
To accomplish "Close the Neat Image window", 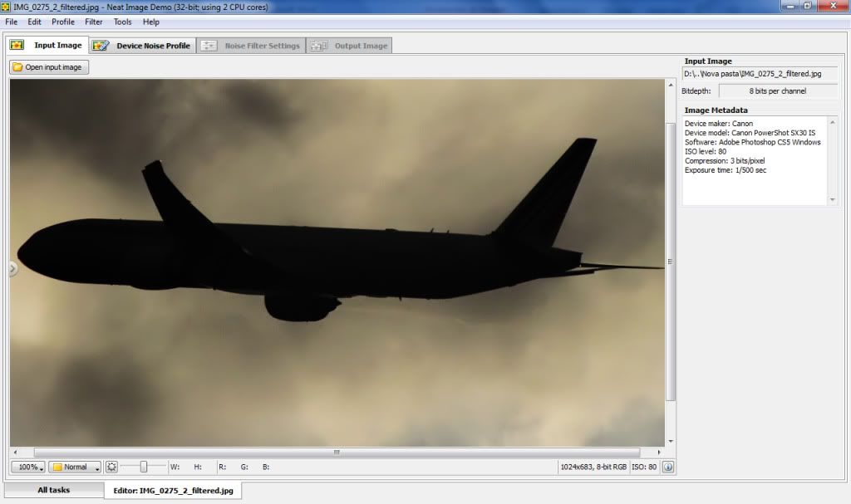I will (833, 6).
